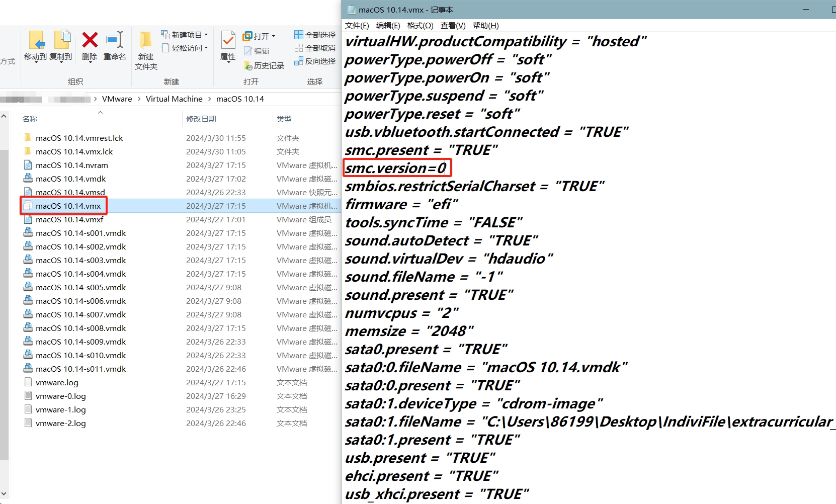Open the Properties (属性) ribbon icon
Image resolution: width=836 pixels, height=504 pixels.
(228, 40)
